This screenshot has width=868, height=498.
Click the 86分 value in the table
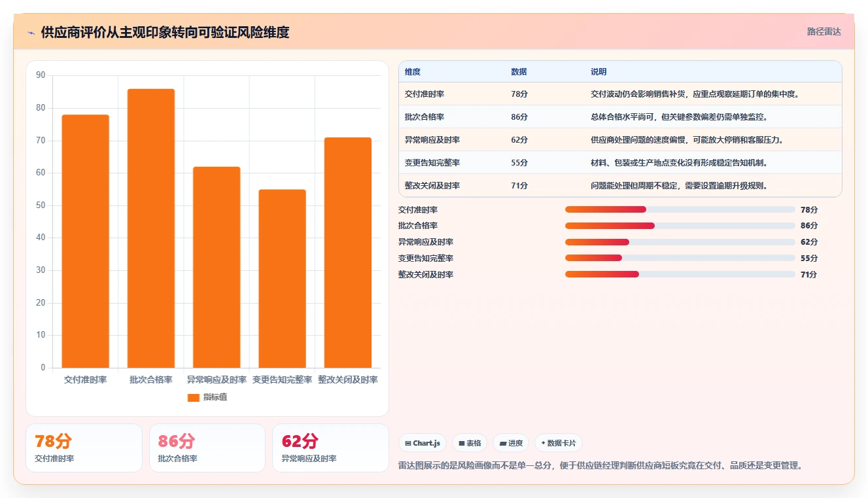pyautogui.click(x=519, y=117)
